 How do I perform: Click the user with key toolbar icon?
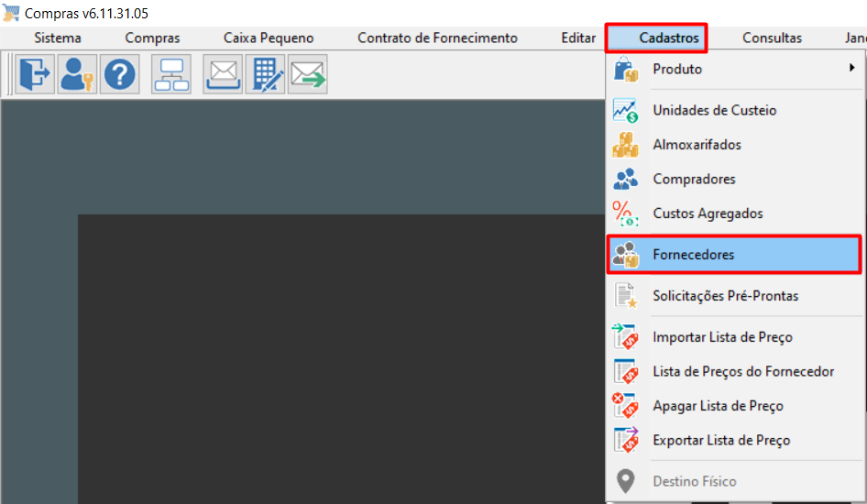(77, 74)
